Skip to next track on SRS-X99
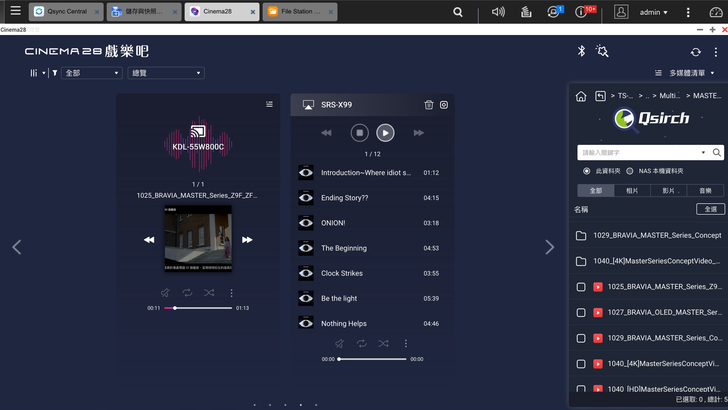The width and height of the screenshot is (728, 410). coord(418,133)
